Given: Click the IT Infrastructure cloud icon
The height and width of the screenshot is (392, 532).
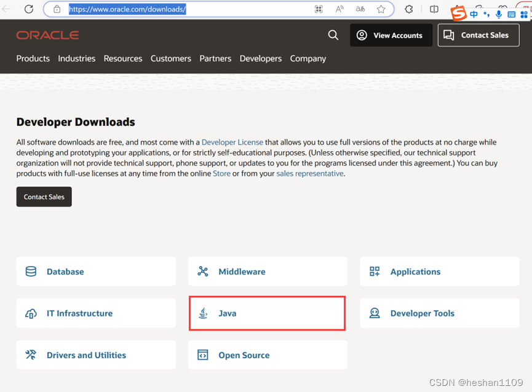Looking at the screenshot, I should pos(31,313).
